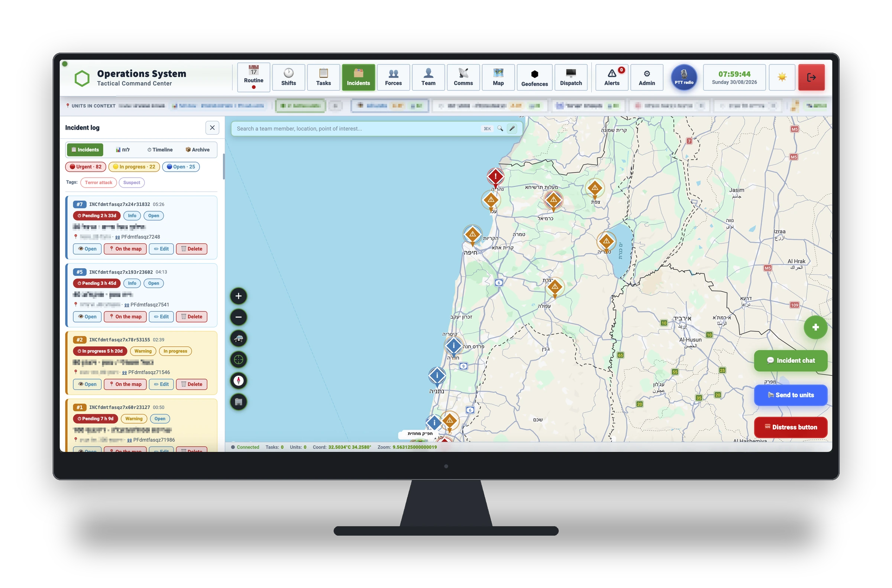Toggle the Terror attack tag filter

pyautogui.click(x=98, y=182)
